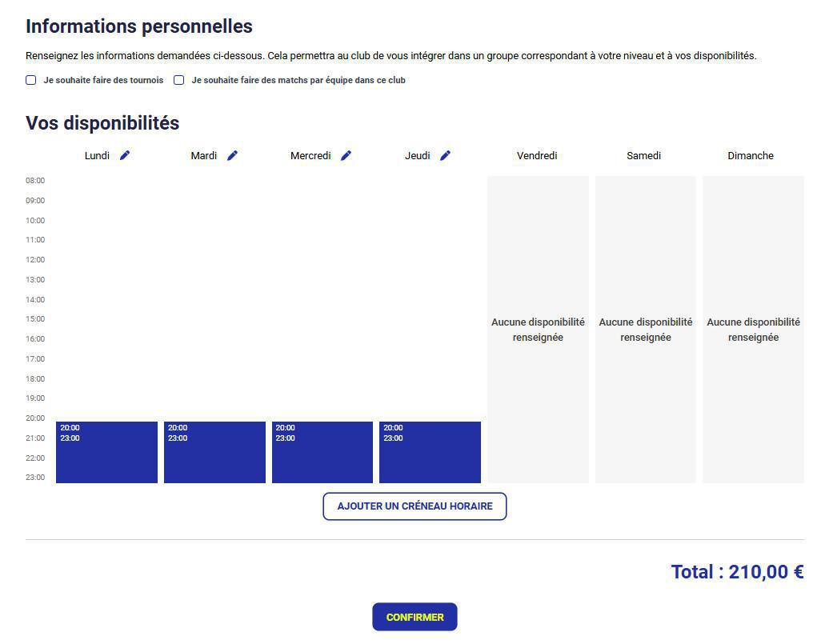Screen dimensions: 825x644
Task: Select the Mardi 20:00-23:00 slot block
Action: pos(214,452)
